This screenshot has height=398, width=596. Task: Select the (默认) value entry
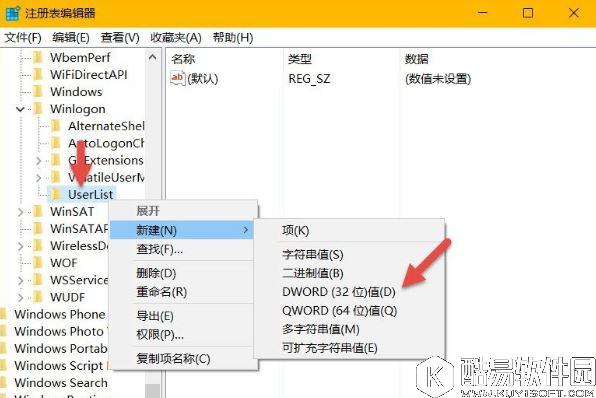click(203, 79)
